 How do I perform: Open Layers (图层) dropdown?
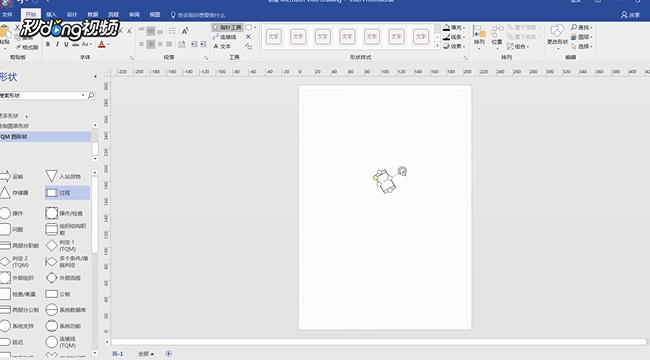point(582,37)
